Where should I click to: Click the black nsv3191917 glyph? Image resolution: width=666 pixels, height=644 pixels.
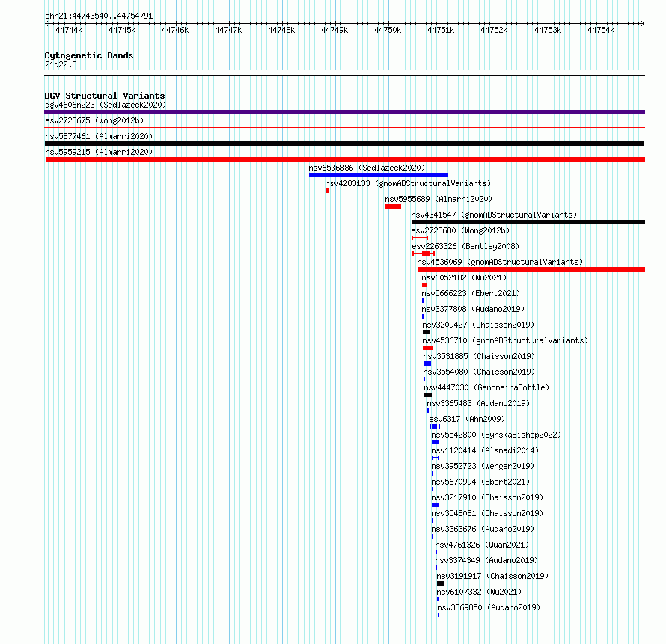point(441,583)
